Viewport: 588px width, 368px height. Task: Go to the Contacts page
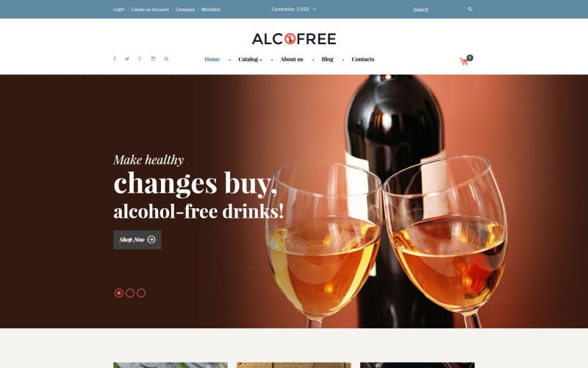[x=363, y=60]
